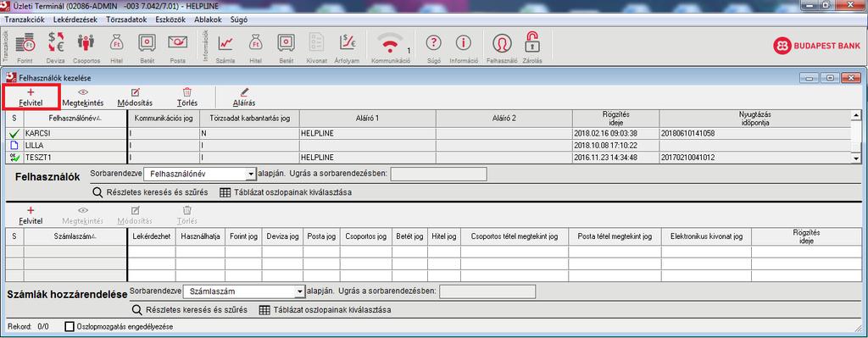Sort by the Felhasználónév column header
This screenshot has width=868, height=338.
[x=75, y=119]
